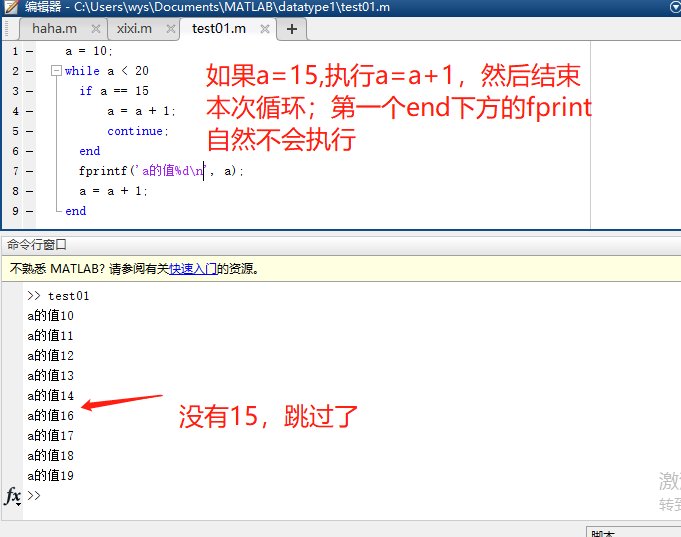The height and width of the screenshot is (537, 681).
Task: Set breakpoint on line 9 dash
Action: click(30, 211)
